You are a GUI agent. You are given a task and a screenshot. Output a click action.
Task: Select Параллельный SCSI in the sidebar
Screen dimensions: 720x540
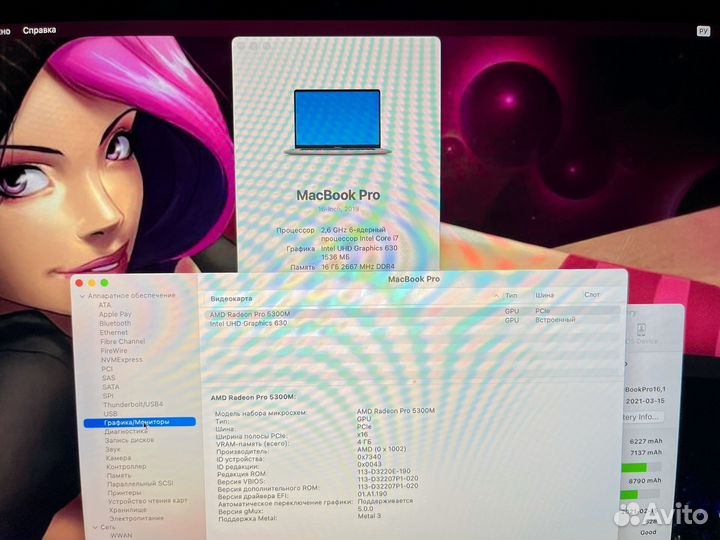(140, 484)
